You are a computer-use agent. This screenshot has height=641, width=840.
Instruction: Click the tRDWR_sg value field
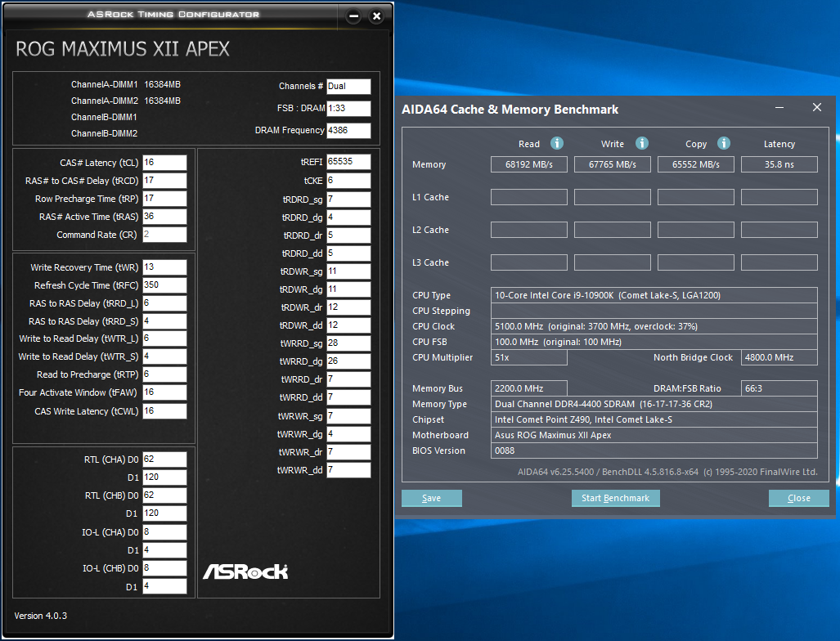(x=348, y=271)
